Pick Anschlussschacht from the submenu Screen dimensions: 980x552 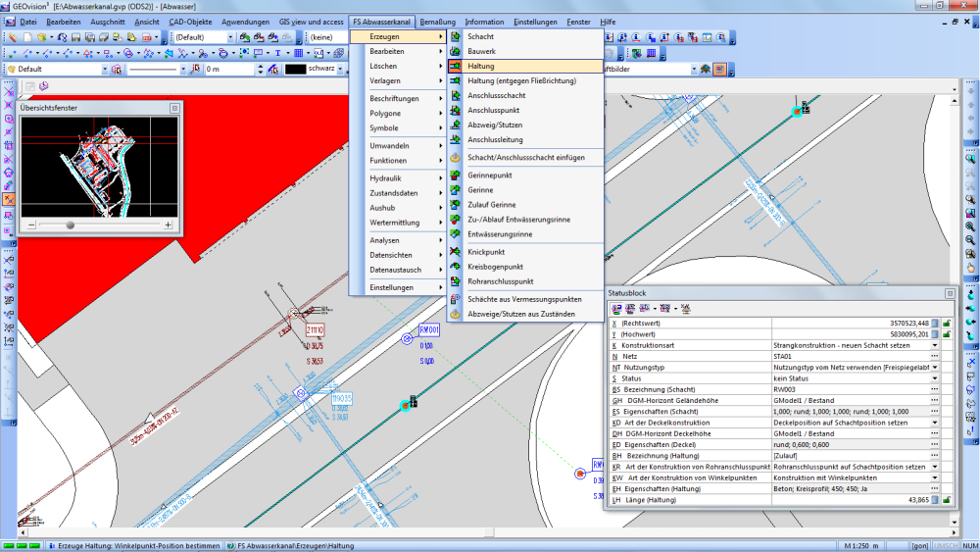[496, 96]
